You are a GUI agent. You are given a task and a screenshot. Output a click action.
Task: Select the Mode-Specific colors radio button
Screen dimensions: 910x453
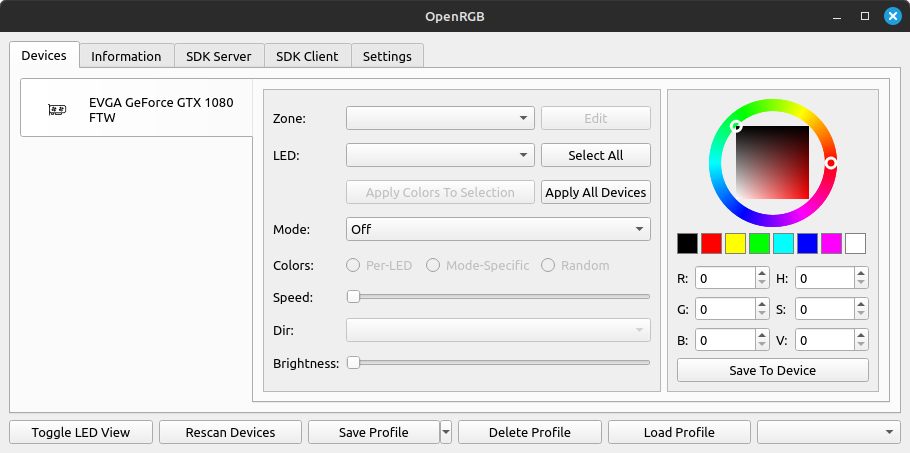tap(478, 266)
